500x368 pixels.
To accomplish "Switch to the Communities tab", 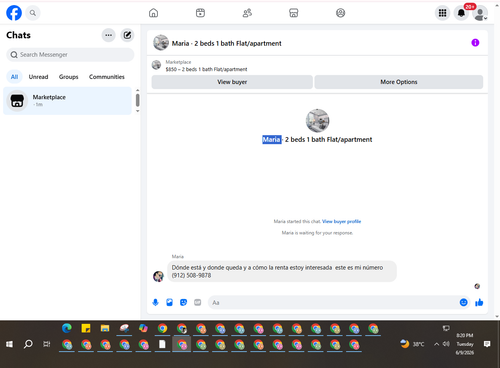I will click(107, 77).
